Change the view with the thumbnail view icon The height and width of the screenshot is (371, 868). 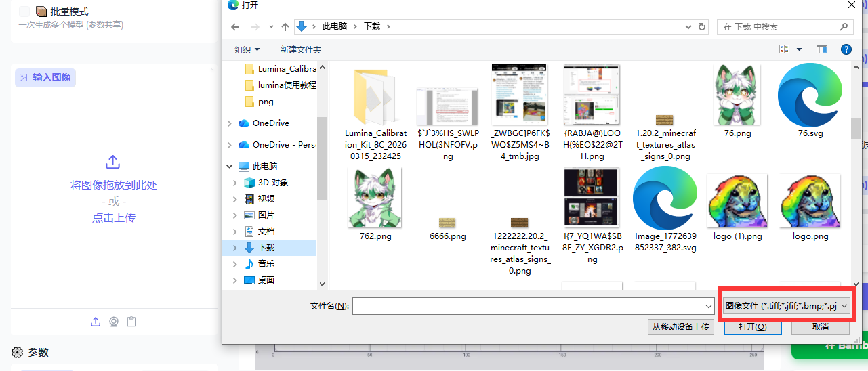[785, 49]
